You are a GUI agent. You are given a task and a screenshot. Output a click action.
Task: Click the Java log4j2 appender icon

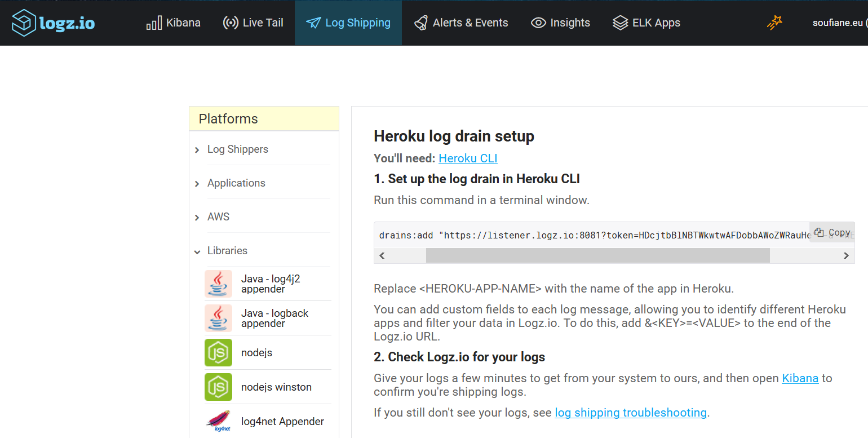(x=218, y=284)
